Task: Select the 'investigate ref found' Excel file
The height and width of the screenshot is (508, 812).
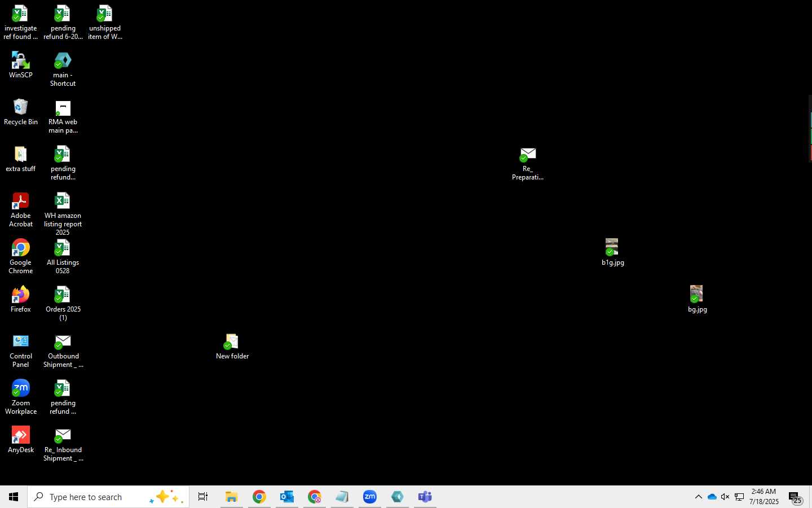Action: pyautogui.click(x=21, y=23)
